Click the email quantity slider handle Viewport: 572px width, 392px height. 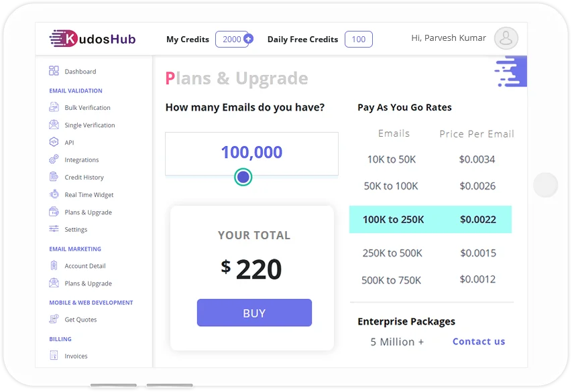tap(243, 177)
